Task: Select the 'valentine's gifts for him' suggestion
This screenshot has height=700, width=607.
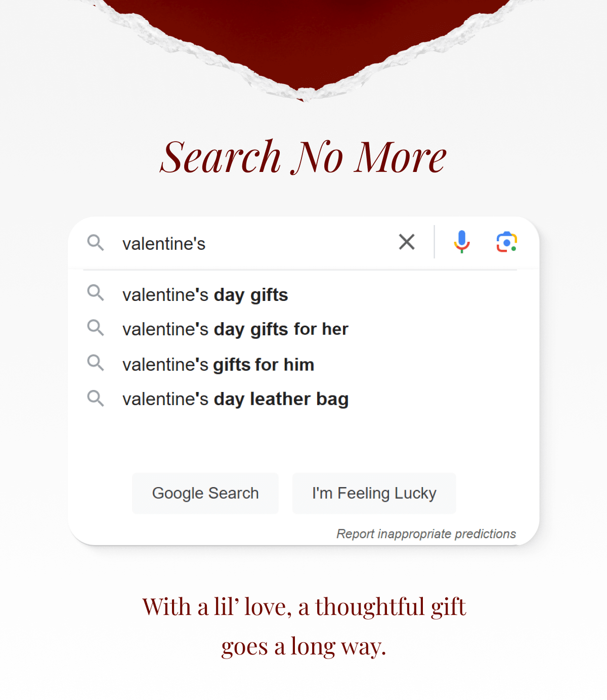Action: [x=218, y=364]
